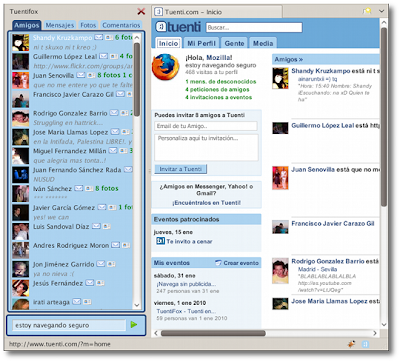Open the Mi Perfil tab

201,43
